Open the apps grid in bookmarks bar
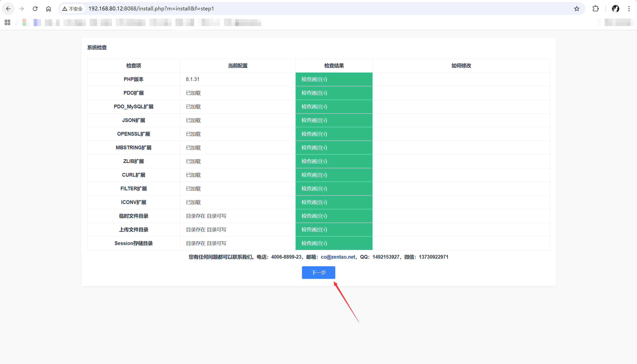 pyautogui.click(x=7, y=23)
